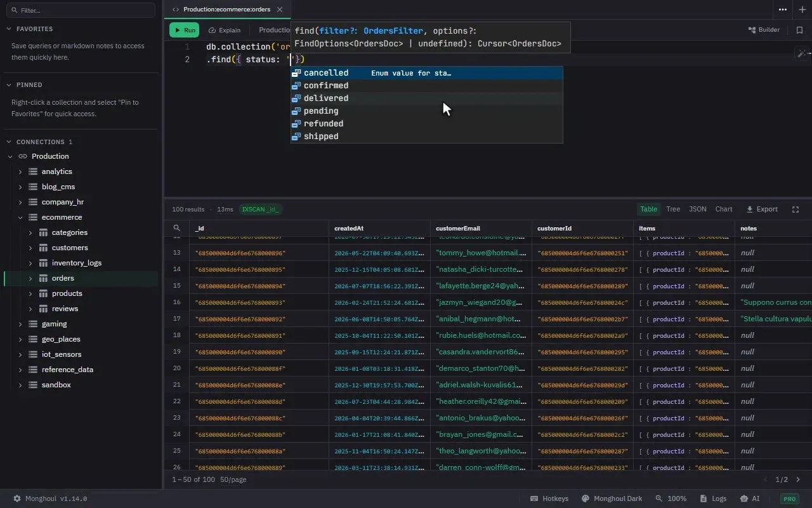Click the bookmark icon beside Builder

[799, 30]
